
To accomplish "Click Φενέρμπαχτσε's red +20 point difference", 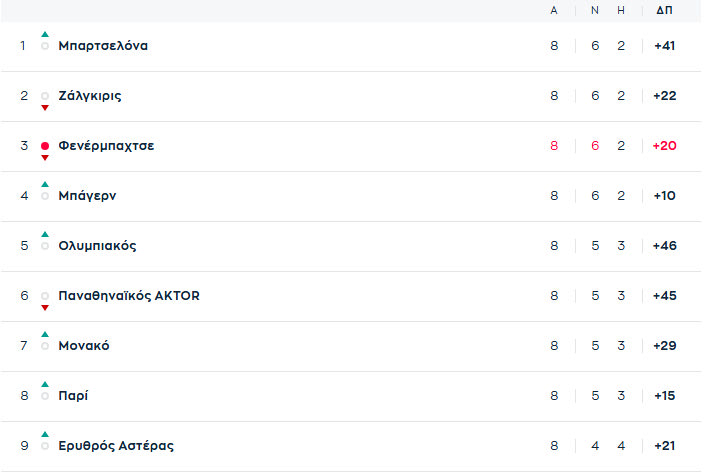I will pos(664,146).
